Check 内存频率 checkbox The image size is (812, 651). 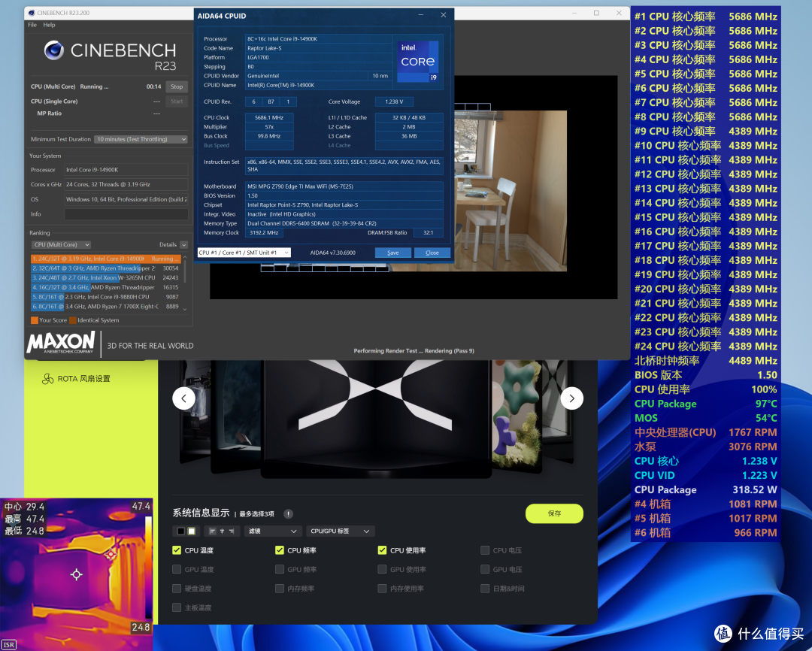click(x=280, y=589)
